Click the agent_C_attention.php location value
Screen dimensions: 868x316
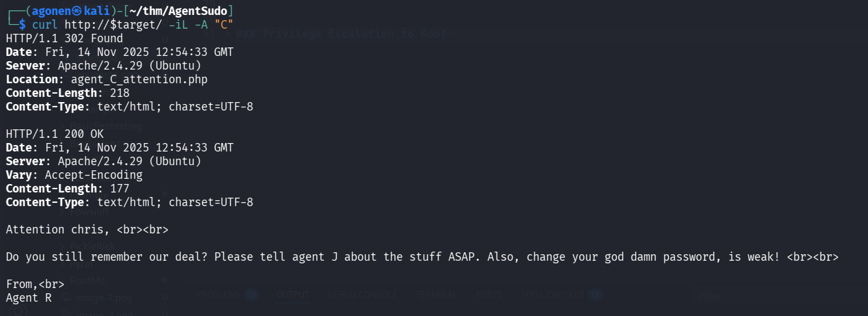tap(139, 79)
